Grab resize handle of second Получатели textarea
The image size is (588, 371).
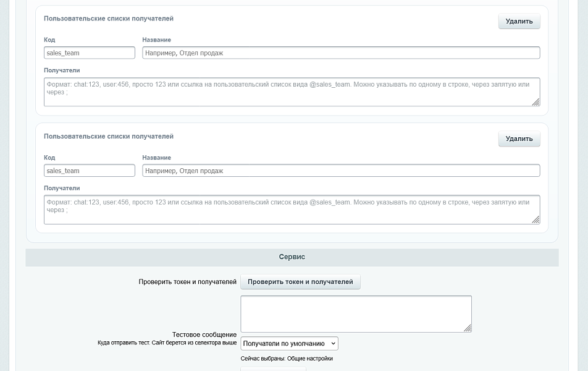tap(535, 220)
